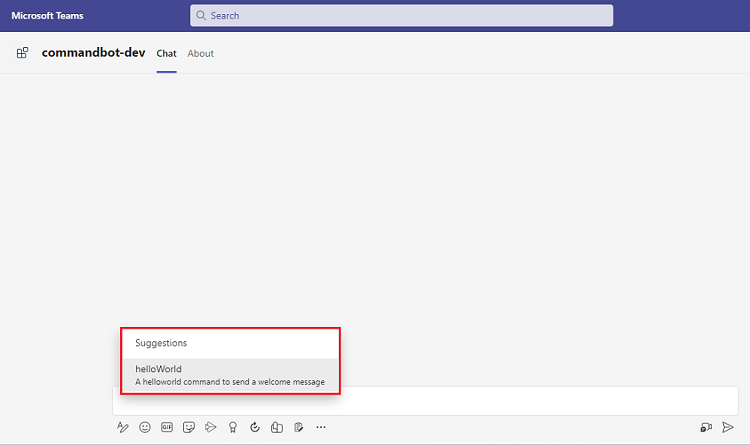Click the Microsoft Teams title

[47, 16]
